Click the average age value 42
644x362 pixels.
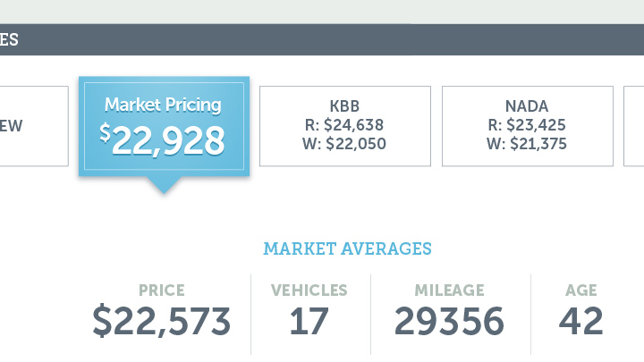point(581,322)
